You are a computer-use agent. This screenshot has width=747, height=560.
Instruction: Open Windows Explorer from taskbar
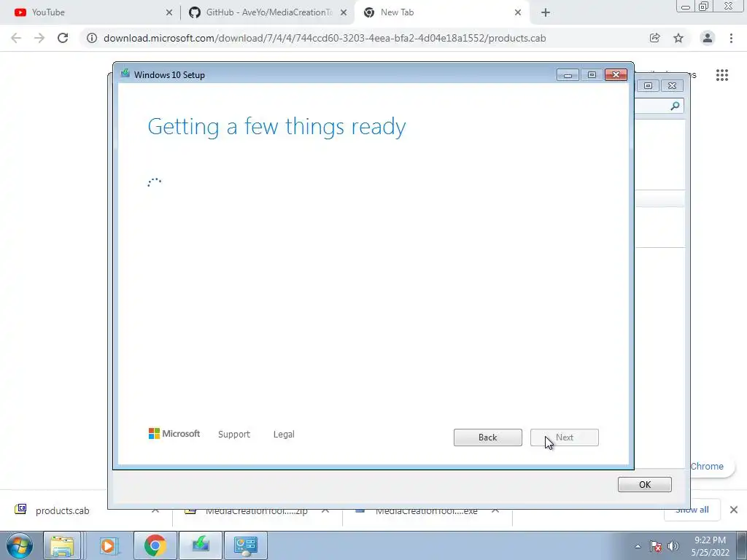[x=62, y=545]
